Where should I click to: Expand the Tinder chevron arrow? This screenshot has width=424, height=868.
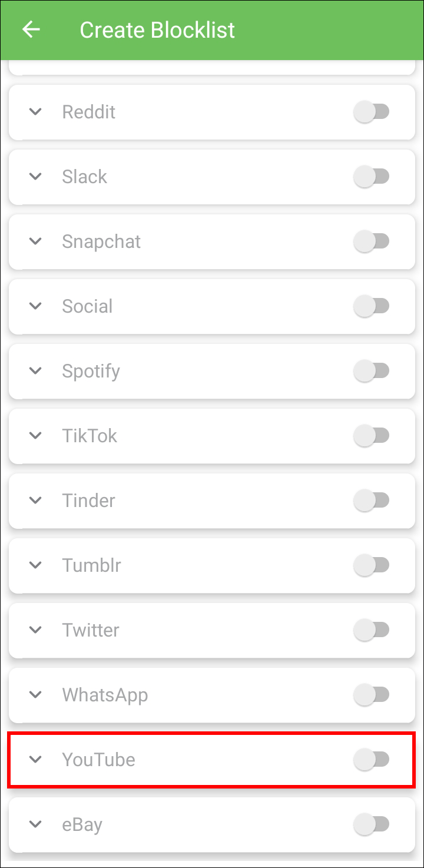pyautogui.click(x=36, y=500)
